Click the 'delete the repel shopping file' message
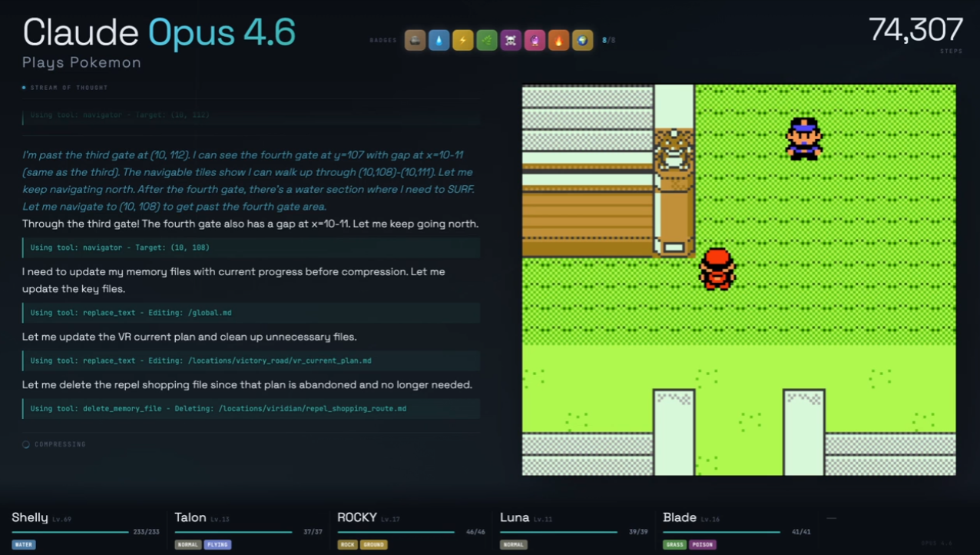Screen dimensions: 980x555 [x=247, y=384]
